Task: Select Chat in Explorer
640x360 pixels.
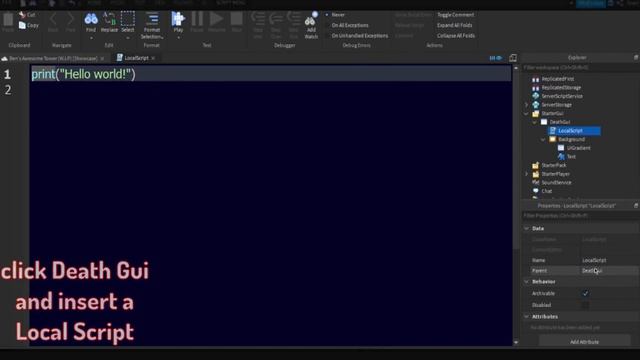Action: pyautogui.click(x=547, y=191)
